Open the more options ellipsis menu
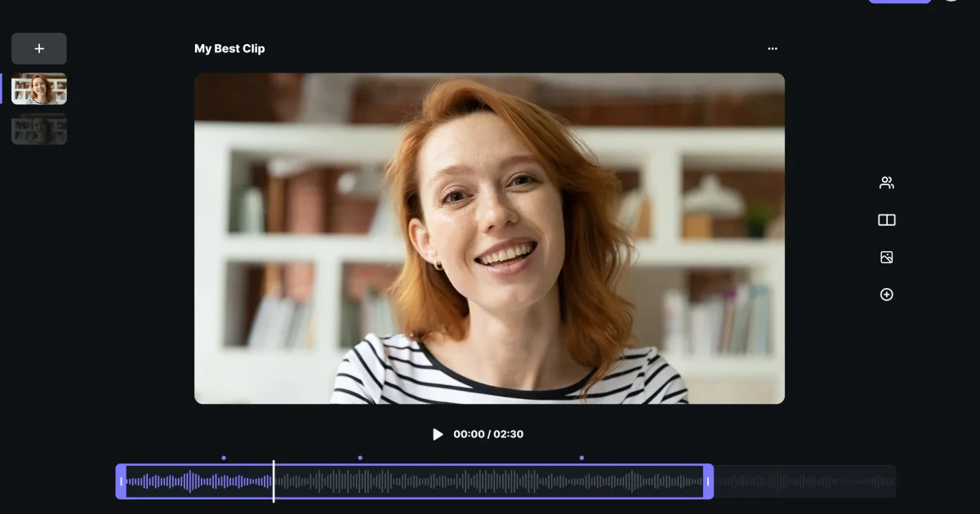The image size is (980, 514). click(x=773, y=48)
